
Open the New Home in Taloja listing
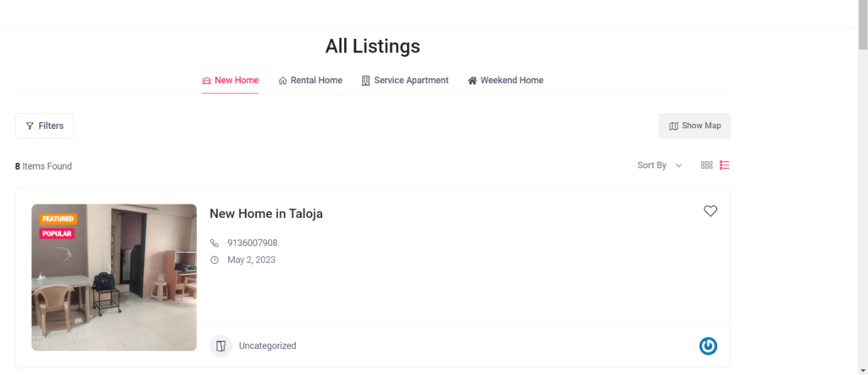[x=266, y=214]
